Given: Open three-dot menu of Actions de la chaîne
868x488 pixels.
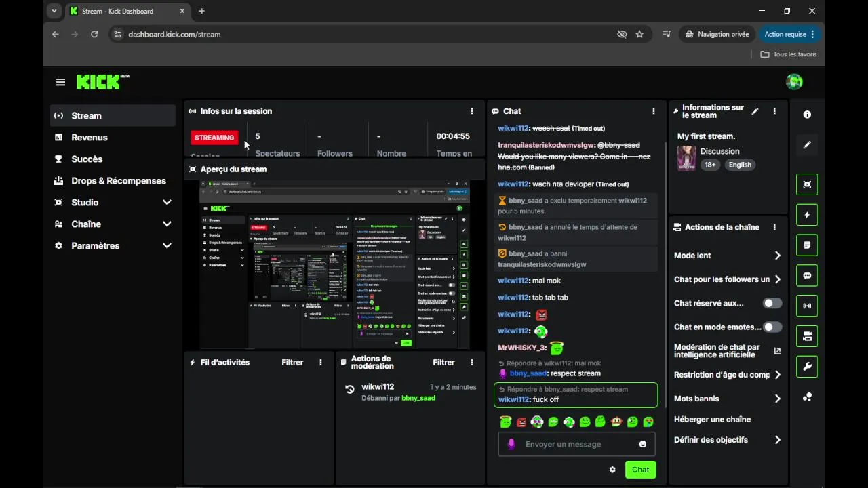Looking at the screenshot, I should [774, 227].
